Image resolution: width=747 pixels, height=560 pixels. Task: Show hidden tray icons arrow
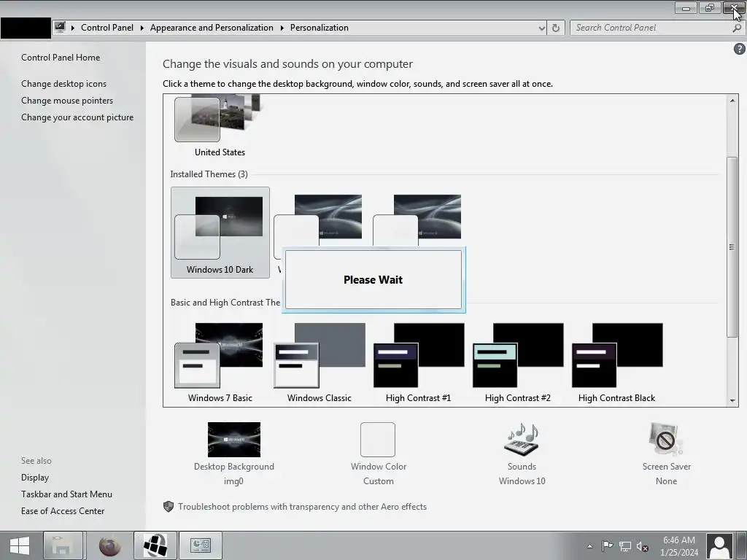click(589, 546)
